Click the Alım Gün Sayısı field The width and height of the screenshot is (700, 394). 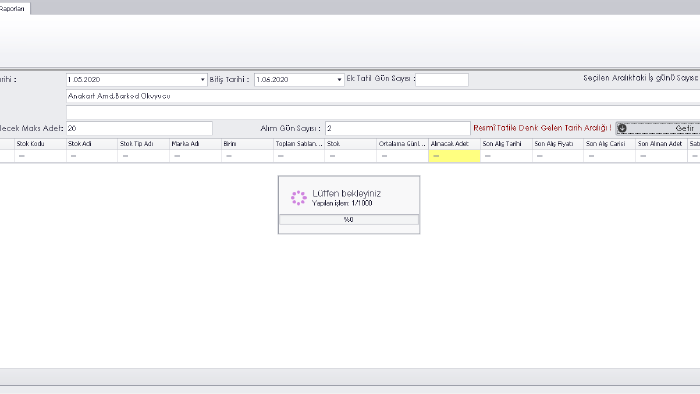[398, 129]
